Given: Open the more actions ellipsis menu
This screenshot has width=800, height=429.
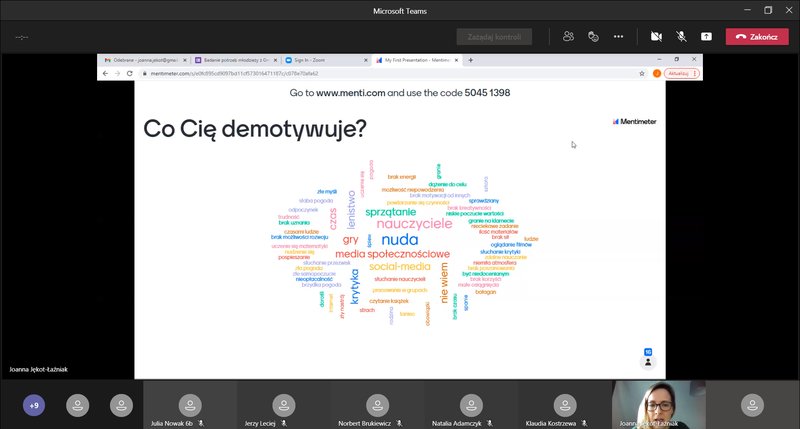Looking at the screenshot, I should click(618, 36).
